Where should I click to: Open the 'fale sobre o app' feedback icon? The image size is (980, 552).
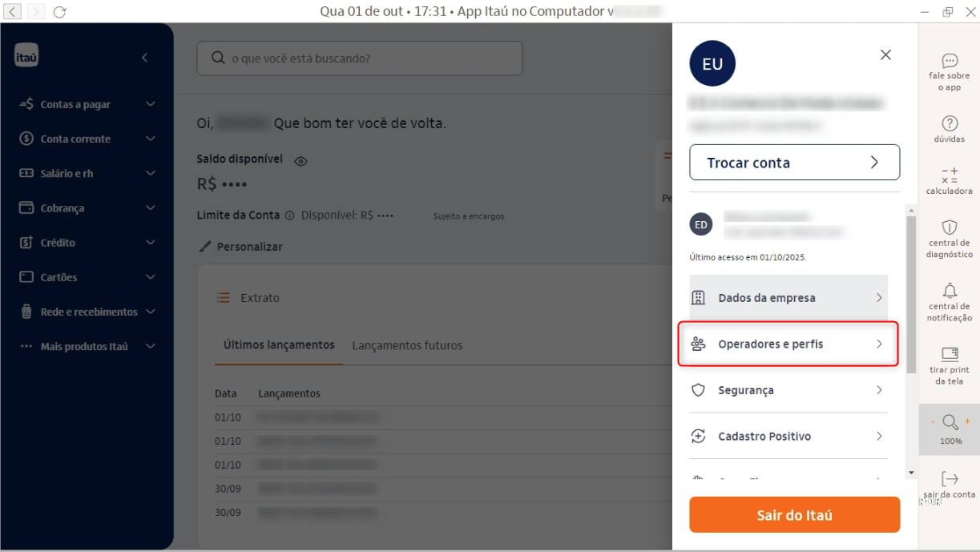coord(950,62)
